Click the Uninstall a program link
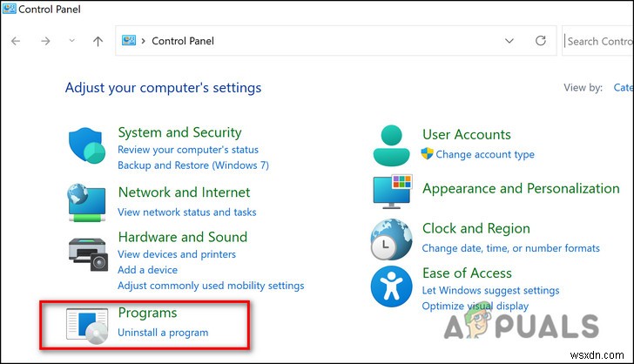The image size is (634, 364). coord(163,332)
